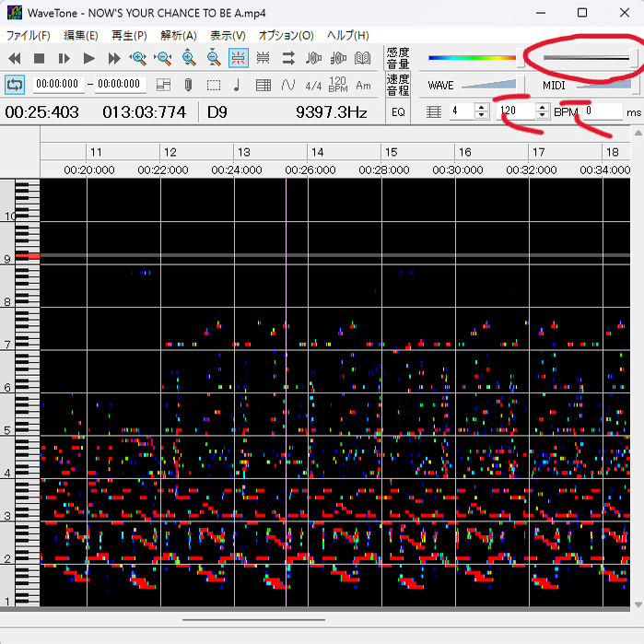
Task: Zoom in vertically on the pitch axis
Action: pyautogui.click(x=189, y=58)
